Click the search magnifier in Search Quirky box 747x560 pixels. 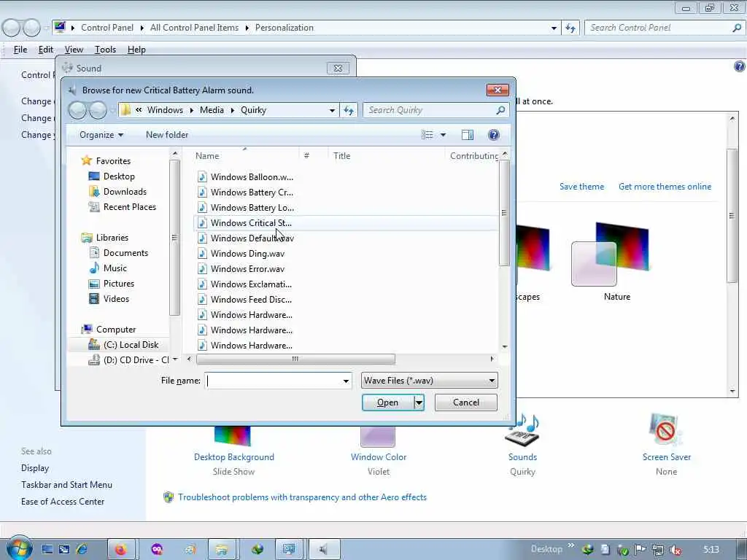pyautogui.click(x=500, y=110)
